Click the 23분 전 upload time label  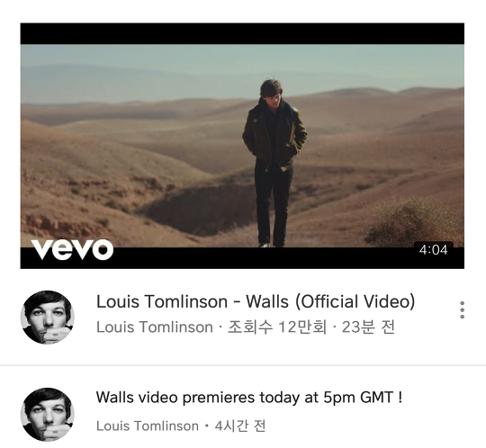pyautogui.click(x=368, y=327)
